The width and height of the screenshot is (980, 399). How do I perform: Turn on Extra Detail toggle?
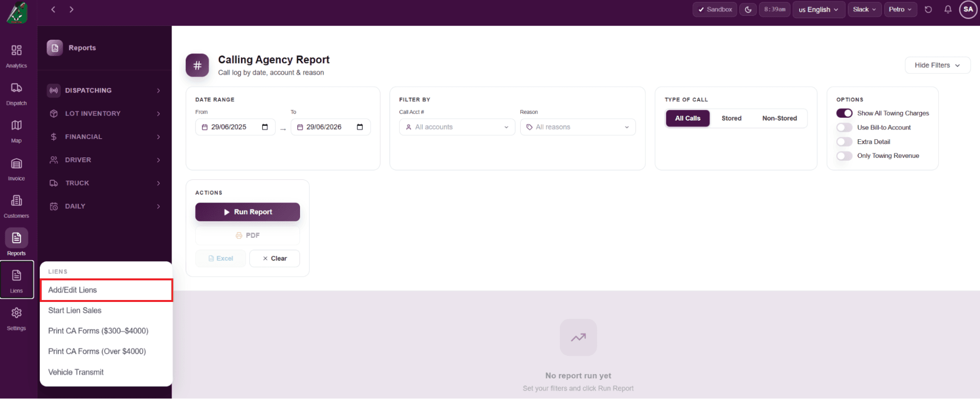pyautogui.click(x=844, y=142)
